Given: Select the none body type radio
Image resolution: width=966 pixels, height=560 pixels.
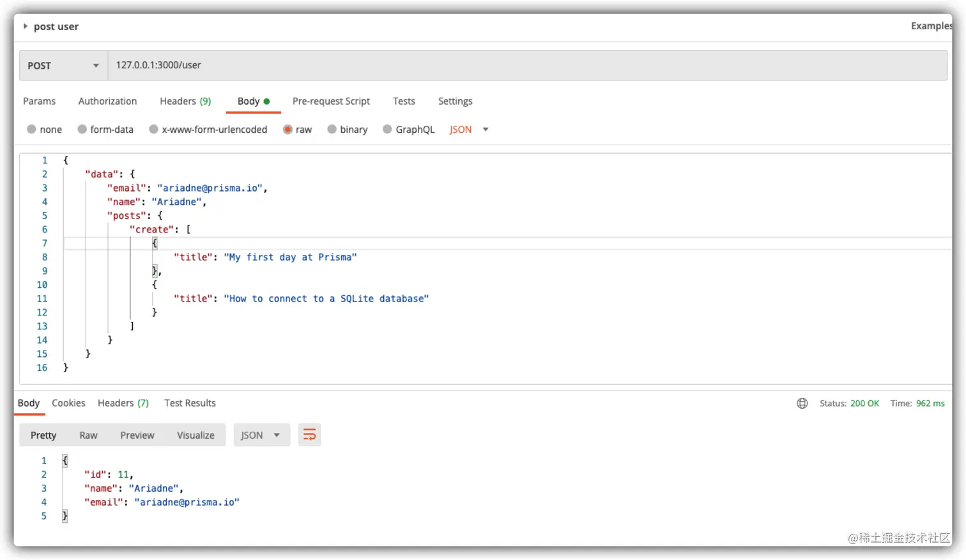Looking at the screenshot, I should (x=31, y=129).
